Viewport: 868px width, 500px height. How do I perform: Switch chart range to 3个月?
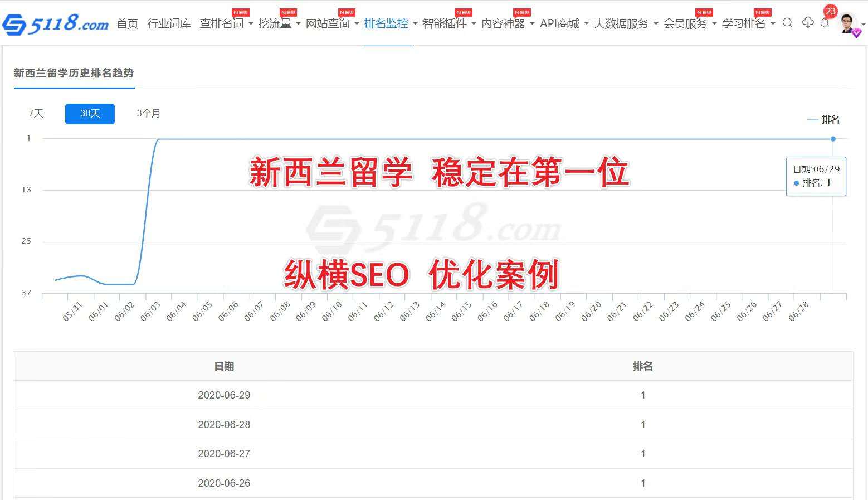149,114
